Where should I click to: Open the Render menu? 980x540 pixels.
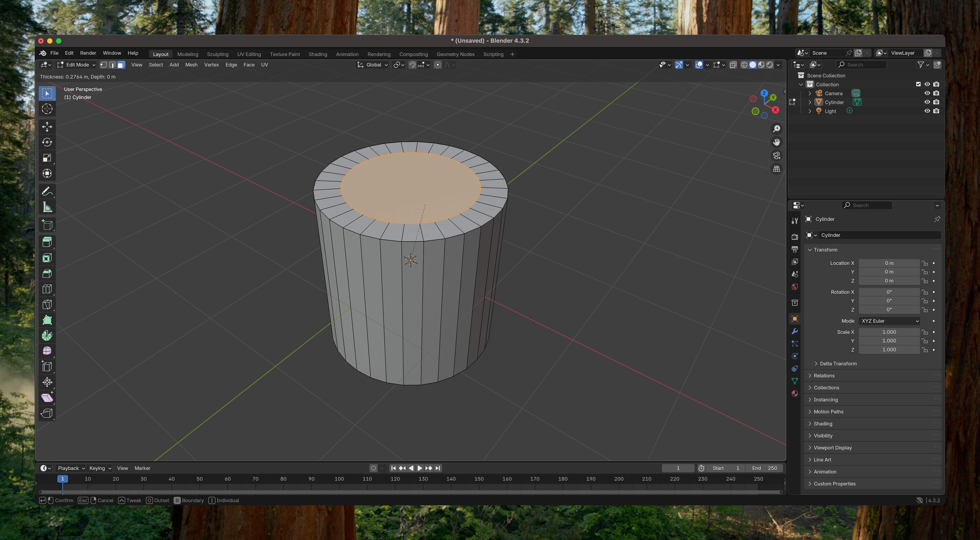click(88, 53)
